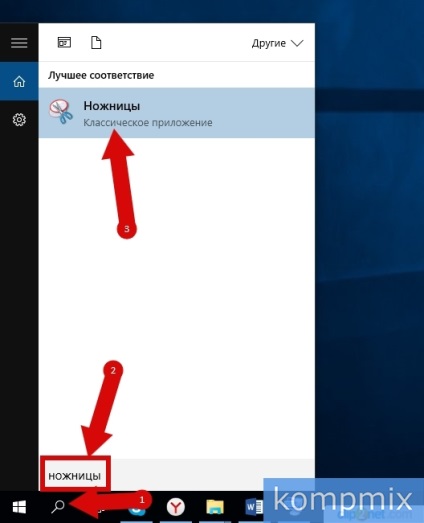Click the partially hidden Skype taskbar icon

coord(135,510)
